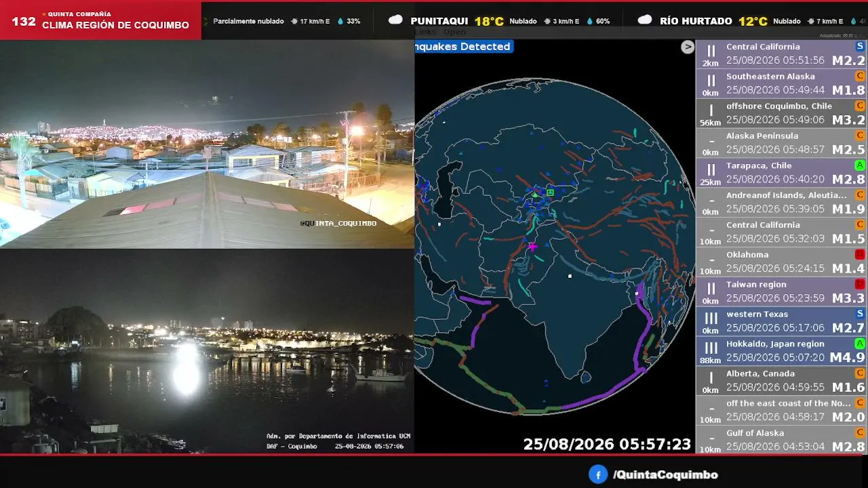Click the M4.9 magnitude value
Viewport: 868px width, 488px height.
(x=848, y=358)
